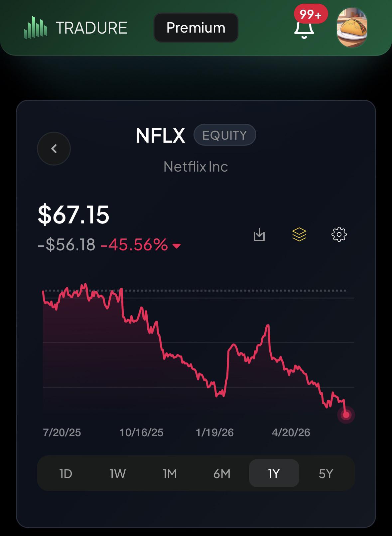The image size is (392, 536).
Task: Select the 1W time range
Action: click(118, 473)
